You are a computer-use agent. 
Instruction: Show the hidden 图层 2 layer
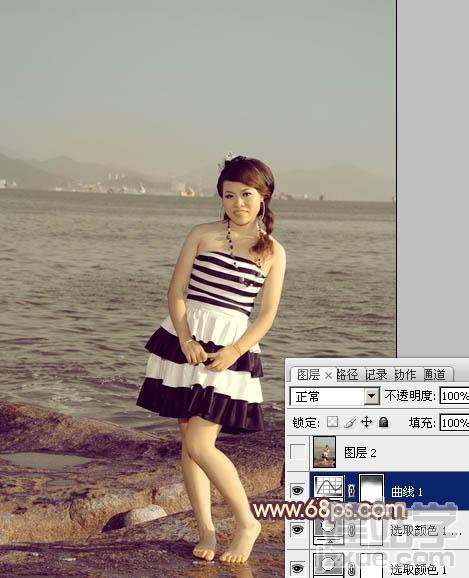click(x=298, y=452)
